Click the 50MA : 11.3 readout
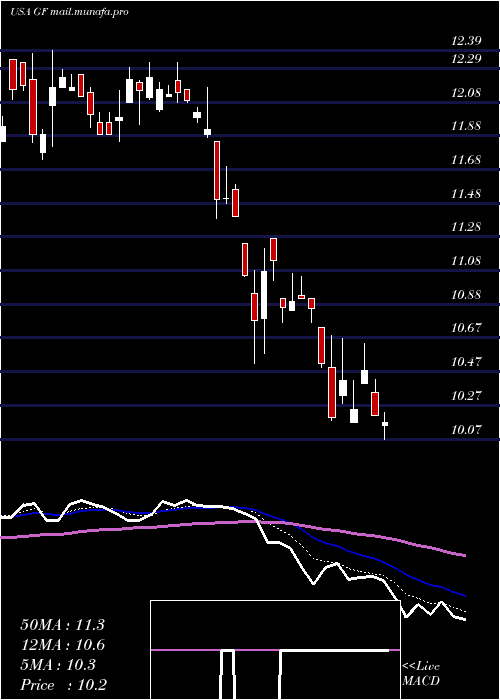500x700 pixels. (x=62, y=625)
